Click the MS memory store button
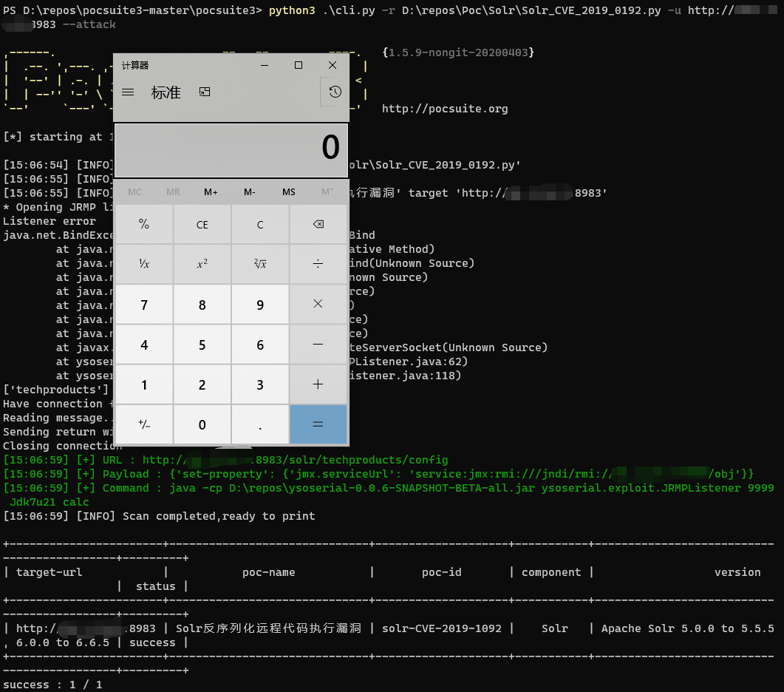784x692 pixels. click(288, 191)
